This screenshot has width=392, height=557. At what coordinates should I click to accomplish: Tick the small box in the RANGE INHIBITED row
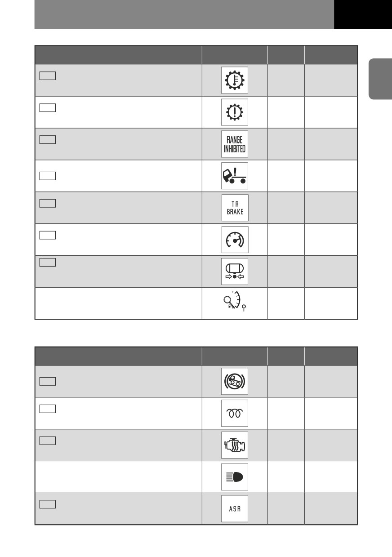pyautogui.click(x=47, y=140)
